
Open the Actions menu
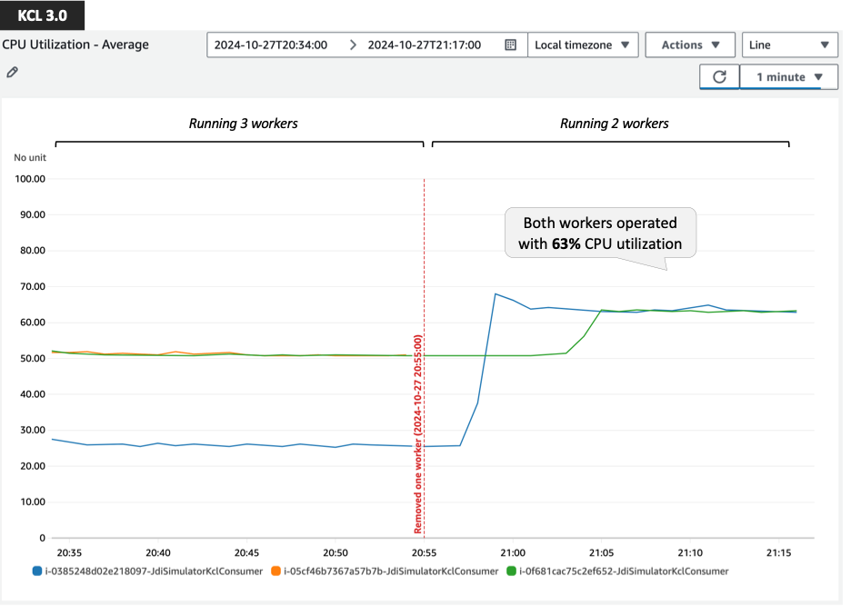[690, 44]
